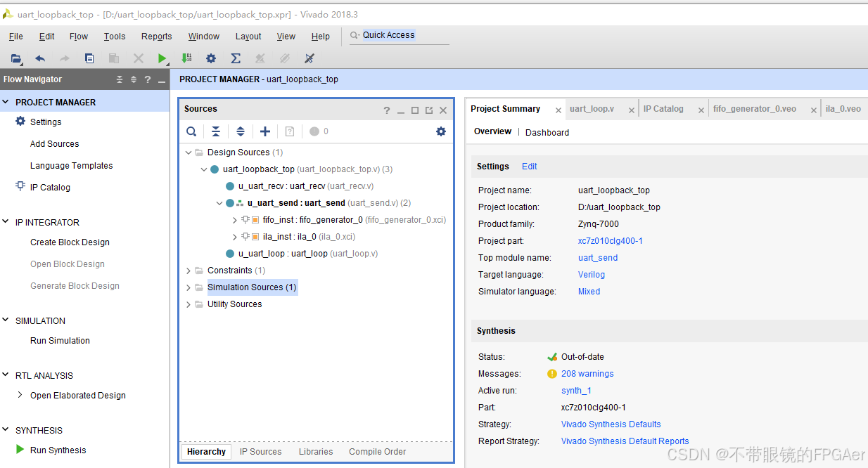Collapse all items in Sources panel
This screenshot has width=868, height=468.
(216, 131)
